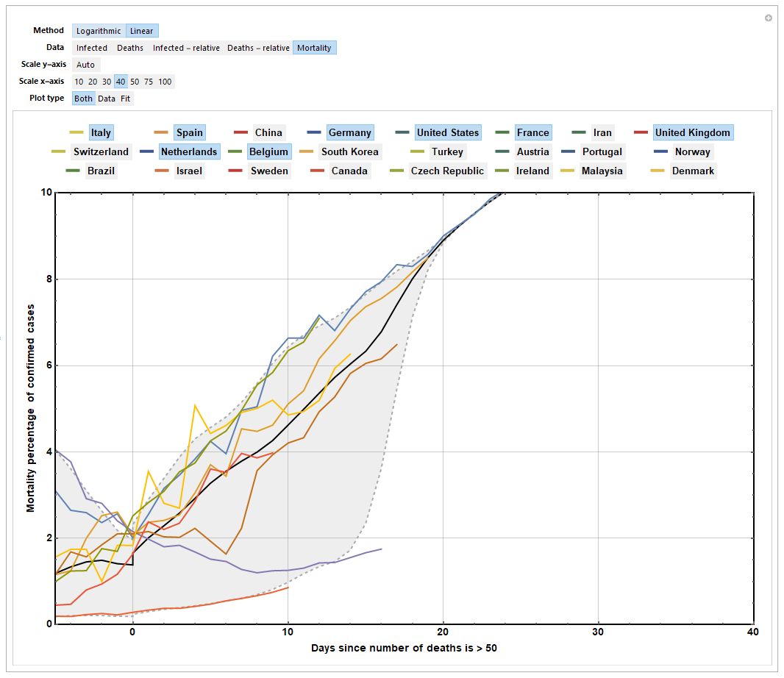The height and width of the screenshot is (678, 784).
Task: Switch data to Deaths
Action: coord(130,48)
